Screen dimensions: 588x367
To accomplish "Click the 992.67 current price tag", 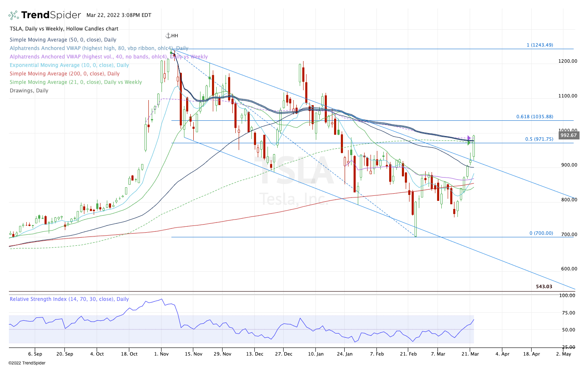I will point(568,136).
